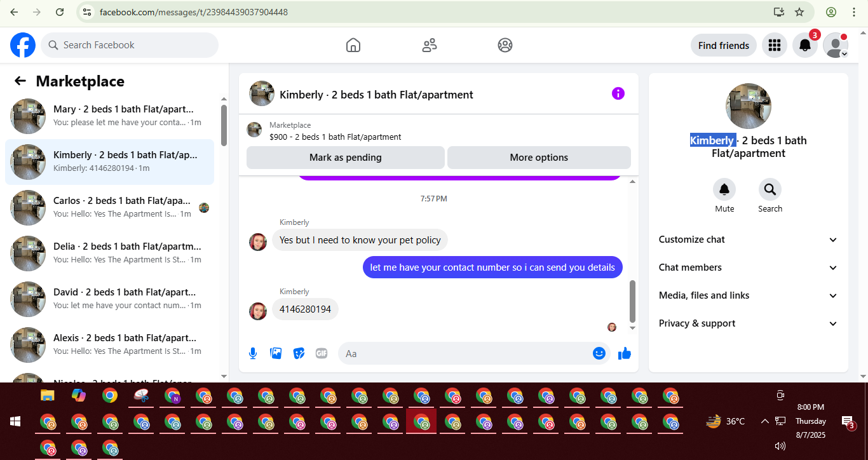This screenshot has height=460, width=868.
Task: Attach a photo with the image icon
Action: (x=276, y=353)
